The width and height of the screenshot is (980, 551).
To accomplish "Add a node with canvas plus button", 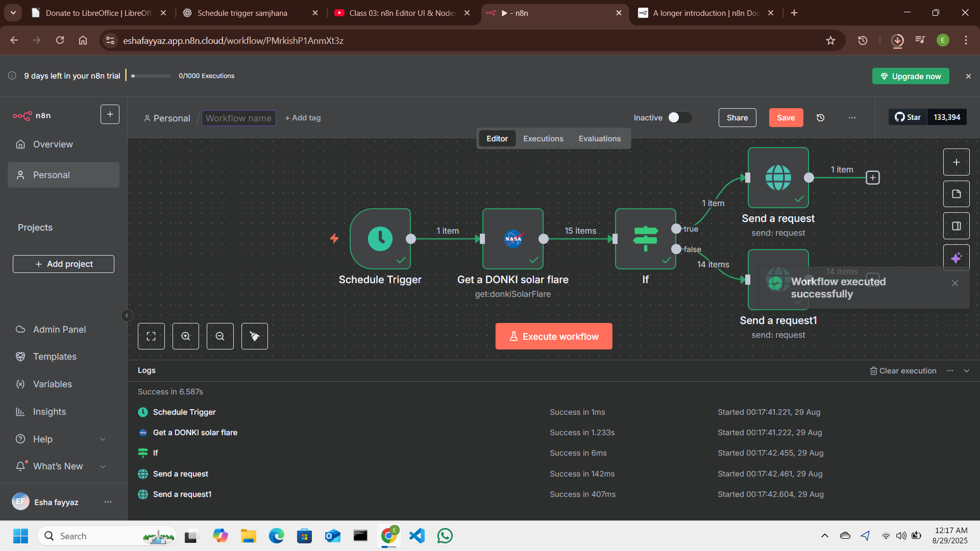I will pyautogui.click(x=957, y=162).
